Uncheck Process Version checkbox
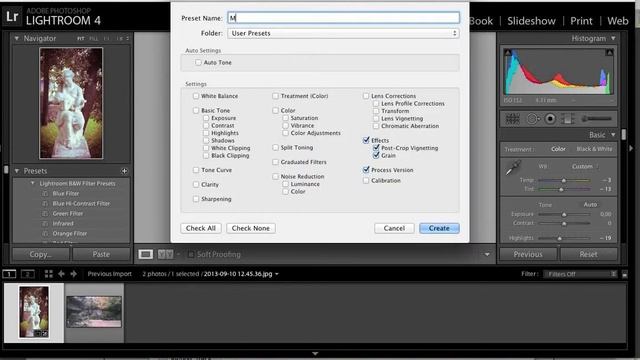This screenshot has height=360, width=640. coord(366,170)
